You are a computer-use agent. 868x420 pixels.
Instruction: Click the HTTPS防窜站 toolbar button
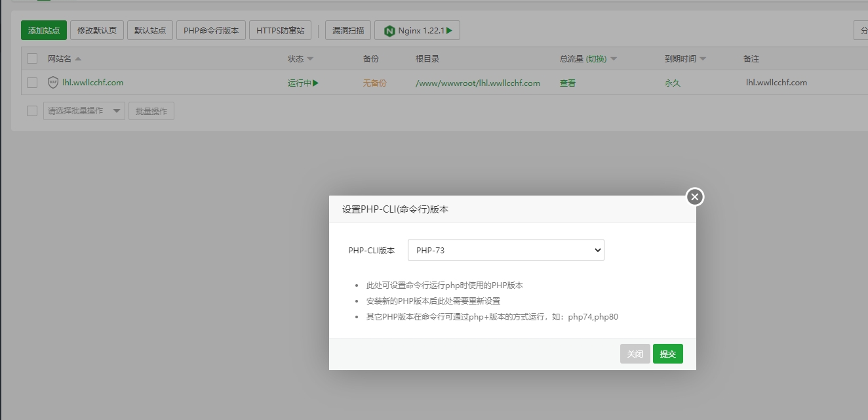click(280, 31)
